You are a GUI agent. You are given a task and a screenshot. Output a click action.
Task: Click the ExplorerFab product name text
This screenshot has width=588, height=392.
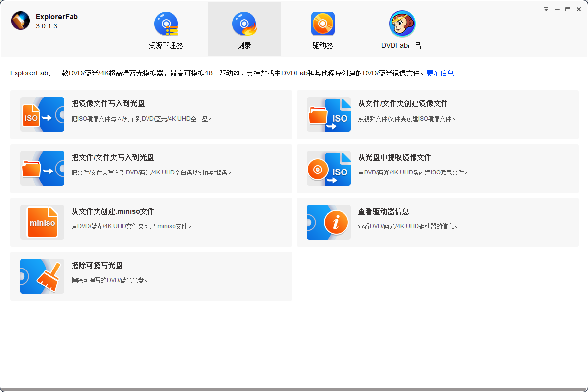point(57,17)
